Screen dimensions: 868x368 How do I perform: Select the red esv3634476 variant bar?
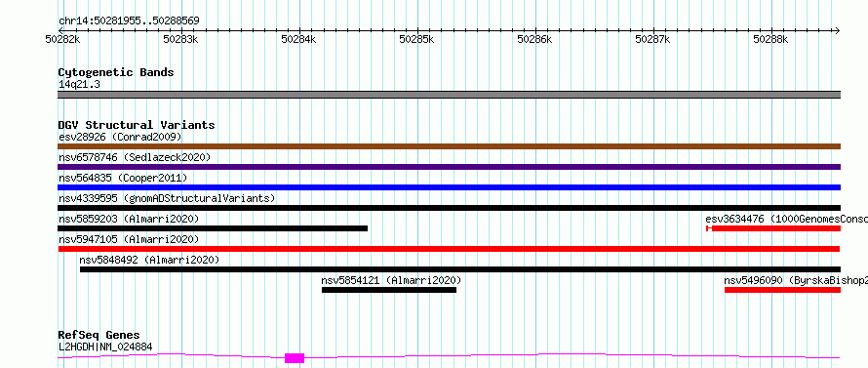pyautogui.click(x=773, y=228)
